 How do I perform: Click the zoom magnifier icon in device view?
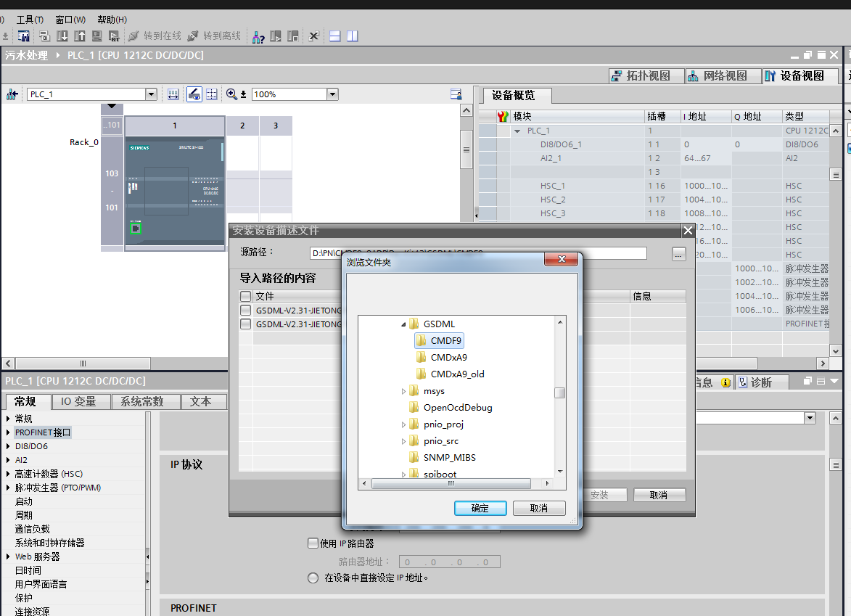point(231,94)
